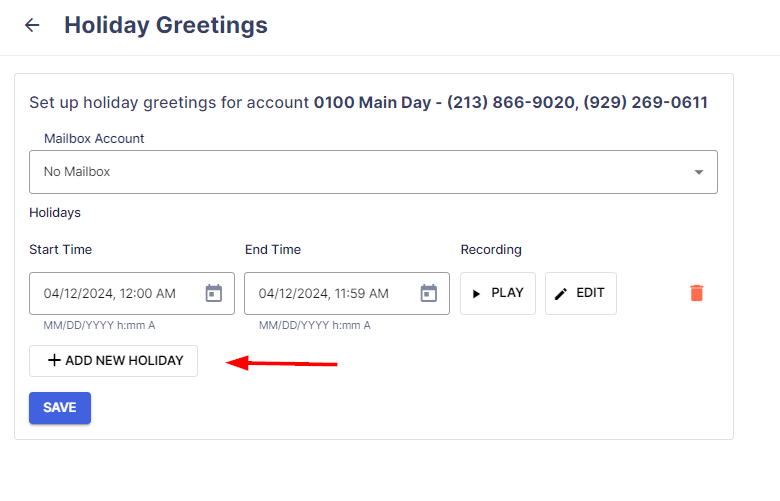
Task: Click the Mailbox Account label
Action: pos(94,138)
